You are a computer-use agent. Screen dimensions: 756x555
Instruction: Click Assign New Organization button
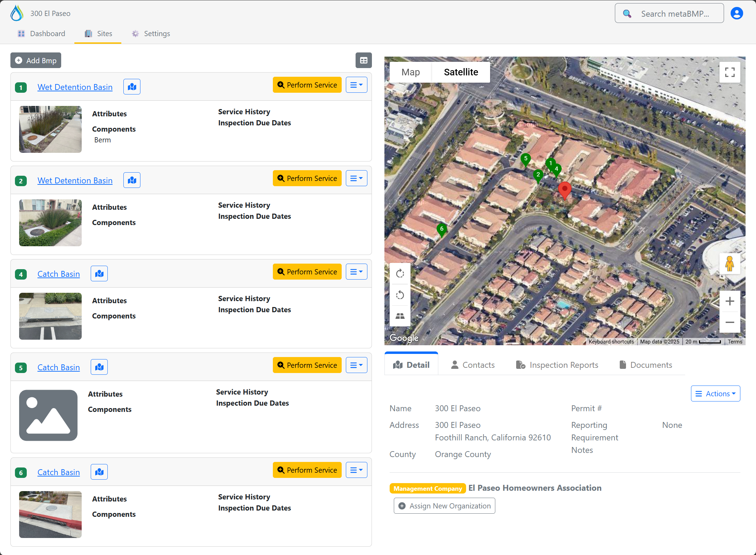coord(444,506)
